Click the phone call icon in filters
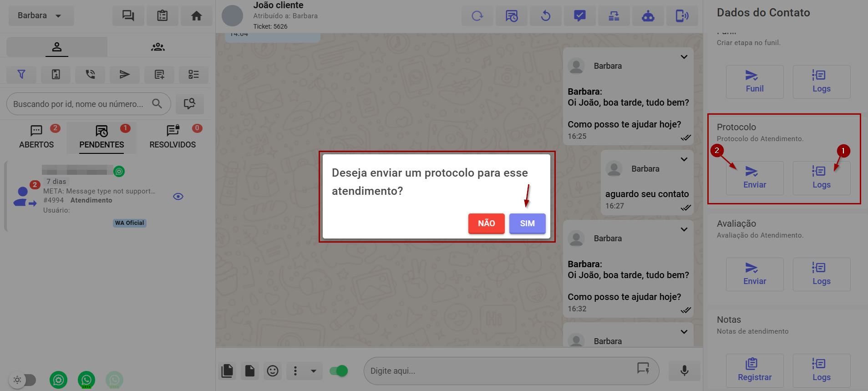Image resolution: width=868 pixels, height=391 pixels. 90,74
